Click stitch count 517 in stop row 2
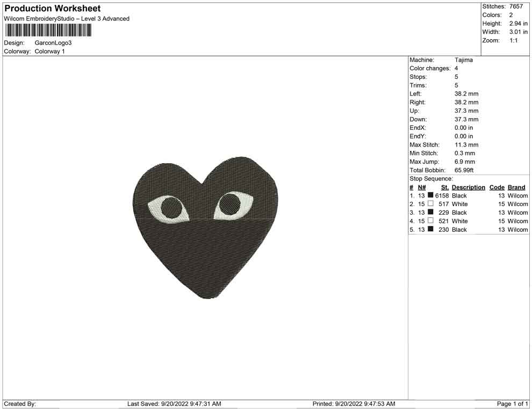 444,204
